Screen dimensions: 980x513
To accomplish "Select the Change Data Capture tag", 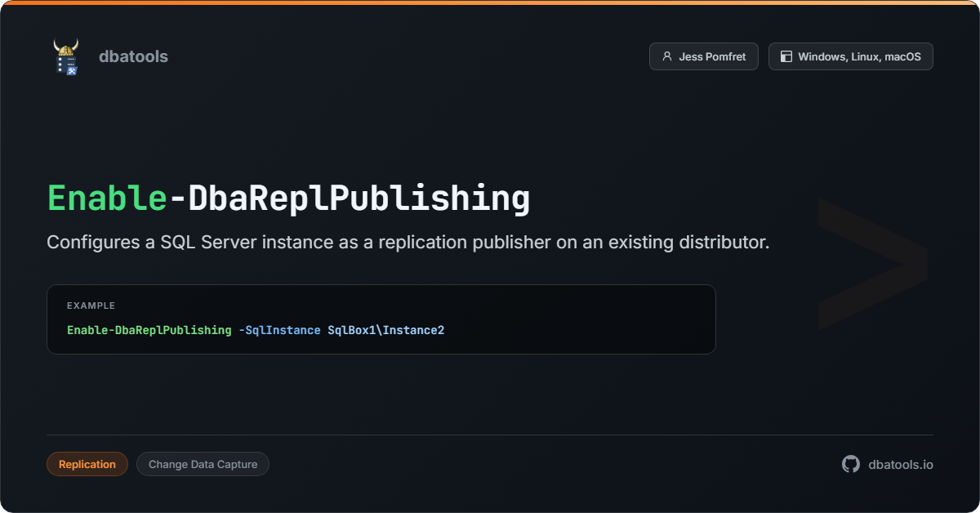I will click(203, 464).
